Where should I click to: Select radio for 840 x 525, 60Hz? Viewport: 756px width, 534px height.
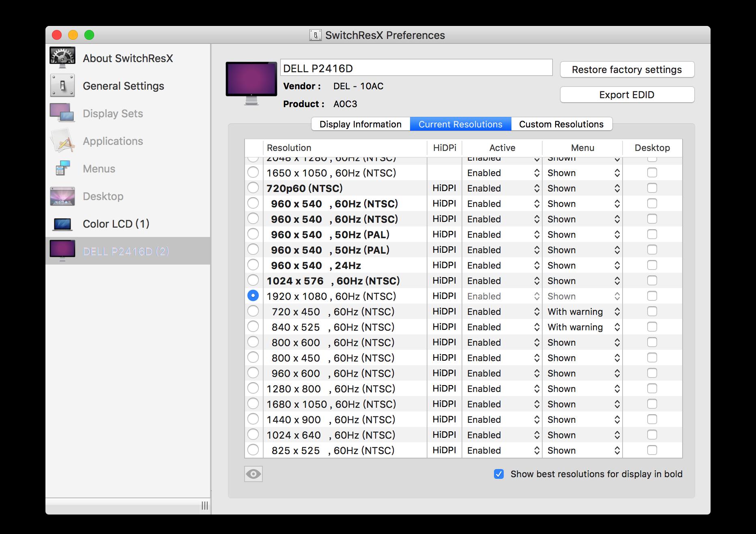coord(253,327)
